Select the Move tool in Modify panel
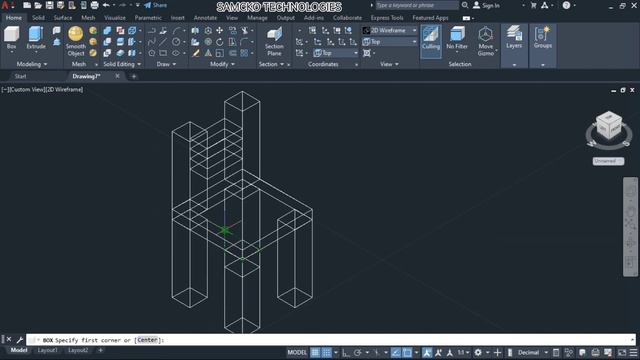The height and width of the screenshot is (360, 640). tap(220, 31)
